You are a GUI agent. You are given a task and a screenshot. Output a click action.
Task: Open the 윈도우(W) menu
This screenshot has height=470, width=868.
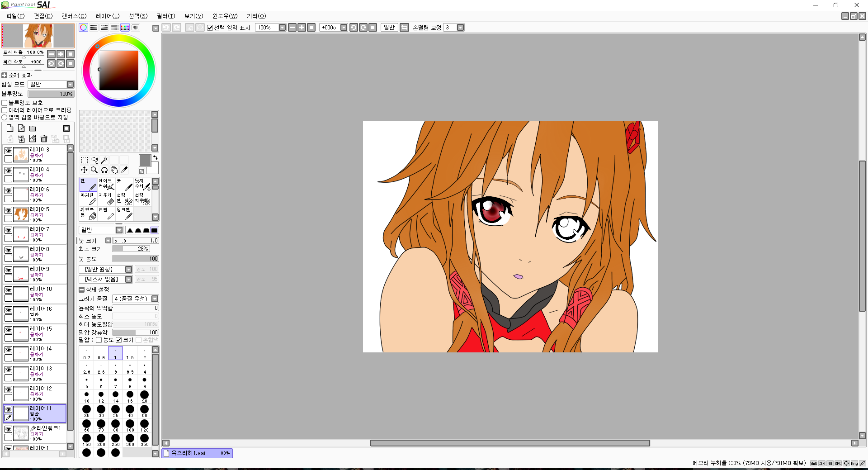point(225,16)
